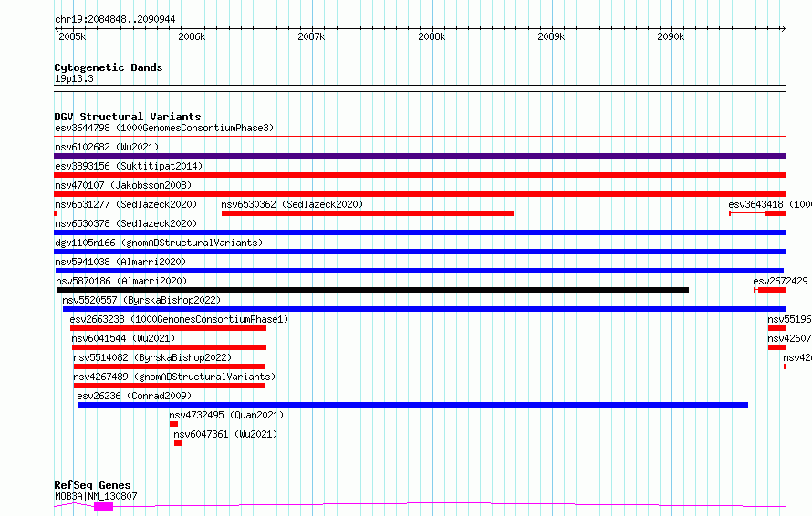This screenshot has height=516, width=812.
Task: Open the nsv5941038 (Almarri2020) label
Action: (120, 262)
